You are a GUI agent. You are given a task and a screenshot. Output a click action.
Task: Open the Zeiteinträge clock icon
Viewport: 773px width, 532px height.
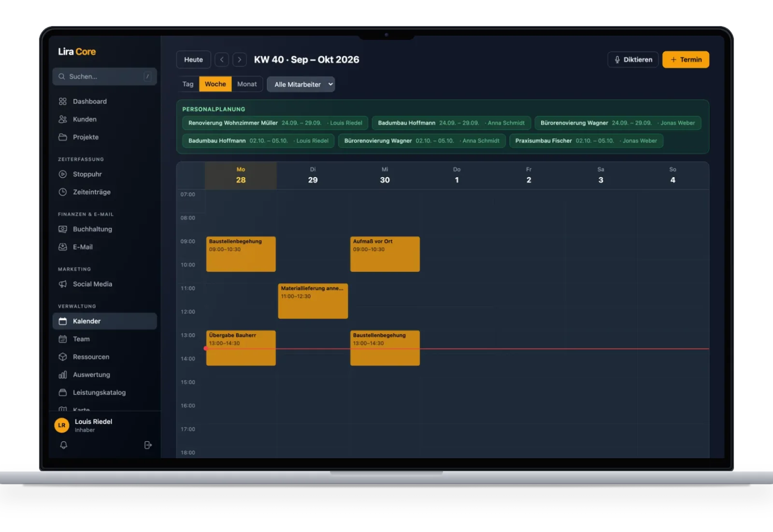[x=63, y=192]
